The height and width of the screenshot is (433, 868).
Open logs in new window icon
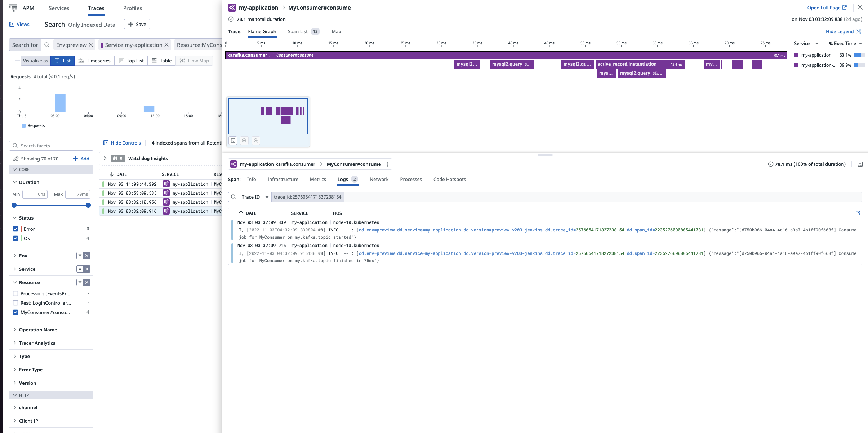click(858, 213)
